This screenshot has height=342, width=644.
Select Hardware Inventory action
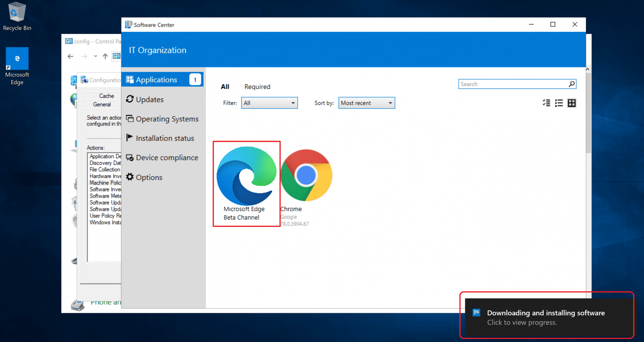click(x=105, y=176)
